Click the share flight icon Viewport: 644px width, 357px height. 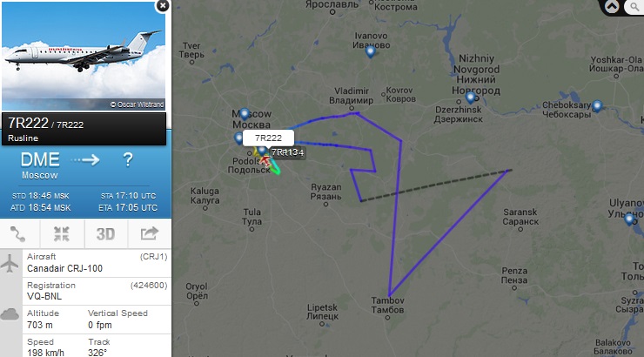[x=149, y=233]
